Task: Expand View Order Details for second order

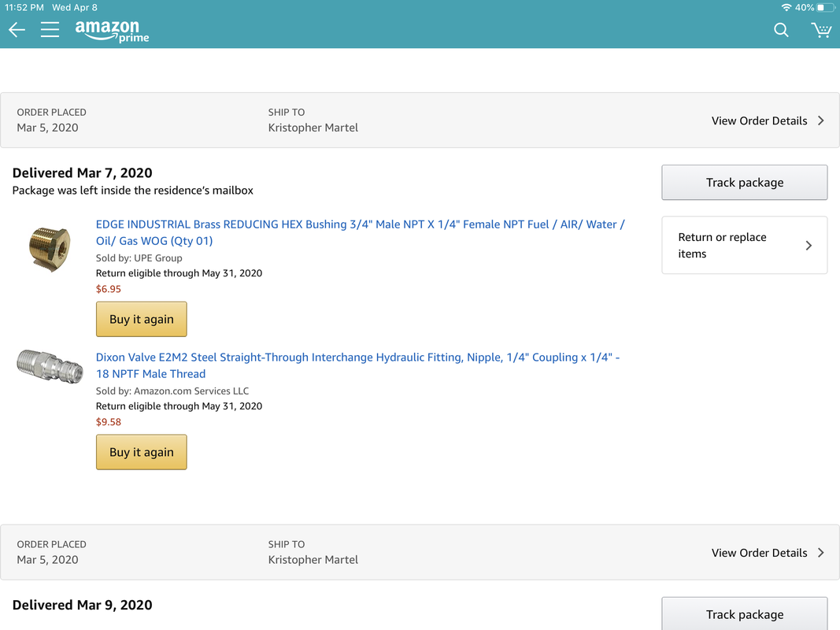Action: coord(768,553)
